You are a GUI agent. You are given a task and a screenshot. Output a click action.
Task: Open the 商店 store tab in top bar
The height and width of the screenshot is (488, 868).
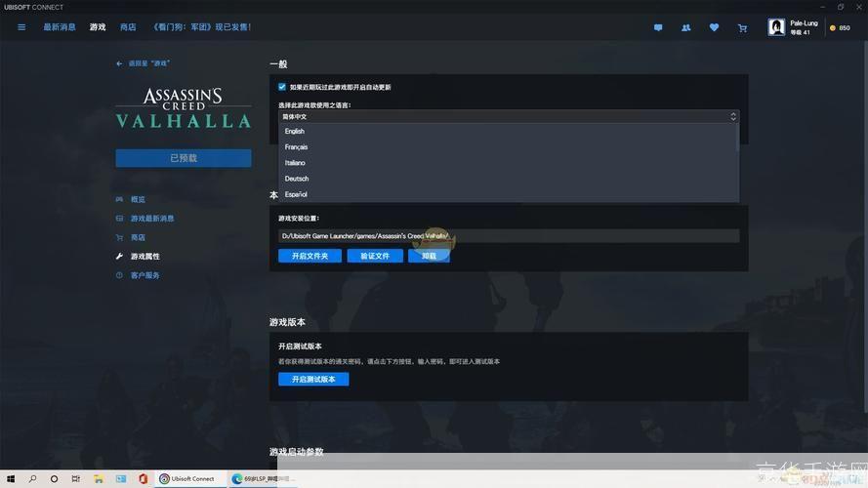point(128,27)
